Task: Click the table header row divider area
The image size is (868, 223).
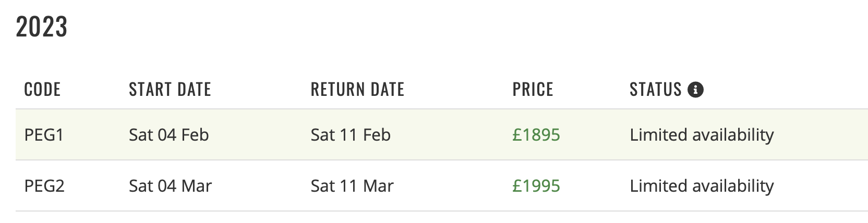Action: pos(442,109)
